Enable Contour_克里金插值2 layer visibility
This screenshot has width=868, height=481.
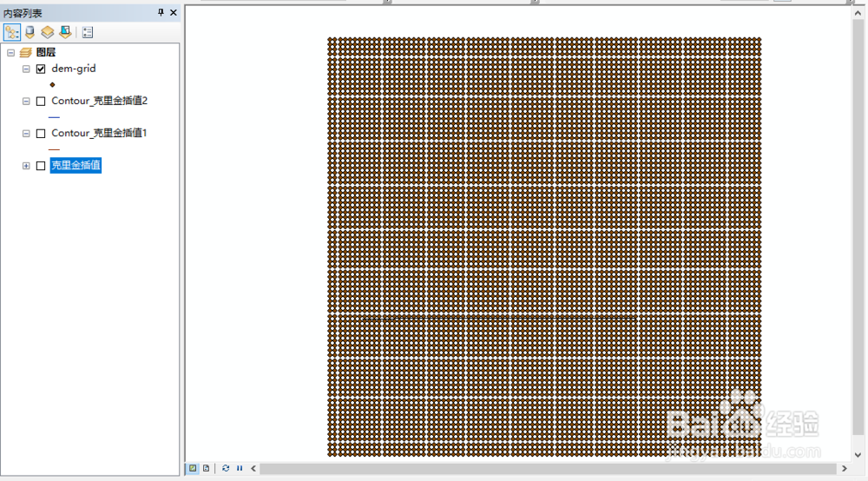click(x=41, y=102)
